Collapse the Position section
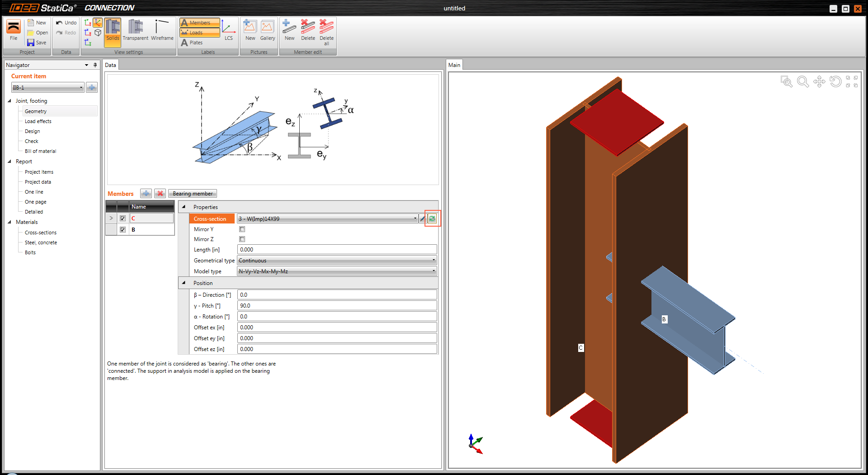 (x=184, y=283)
